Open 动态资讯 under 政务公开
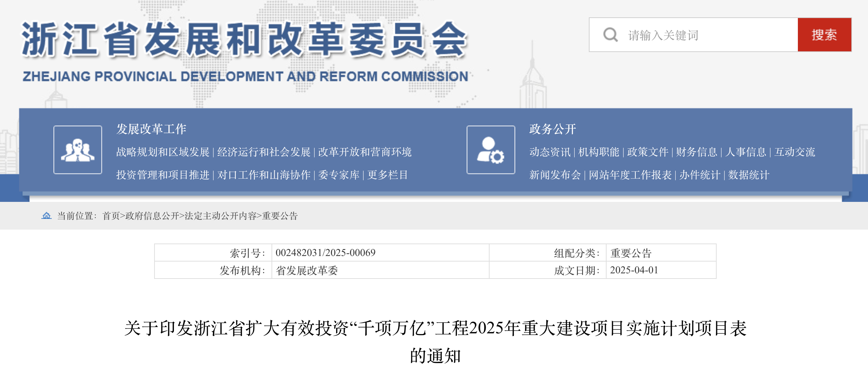This screenshot has width=868, height=376. tap(550, 152)
